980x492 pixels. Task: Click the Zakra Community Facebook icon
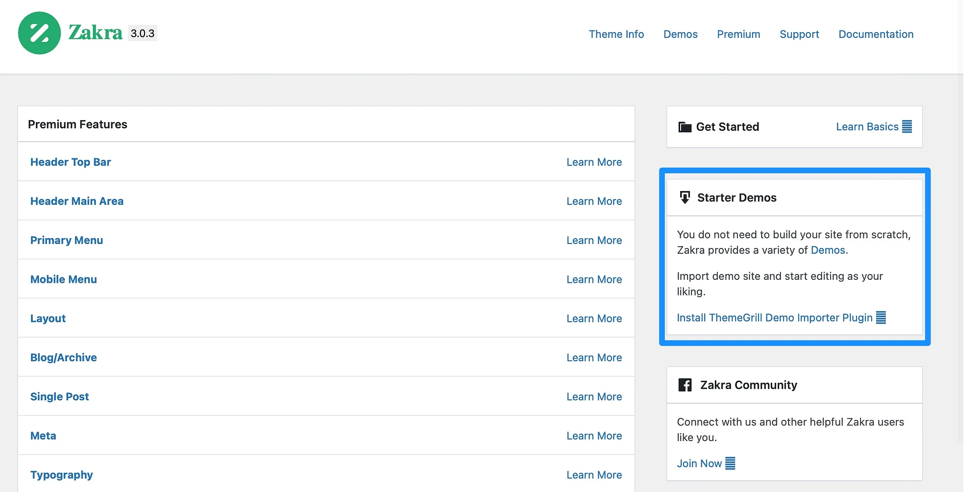click(x=685, y=385)
